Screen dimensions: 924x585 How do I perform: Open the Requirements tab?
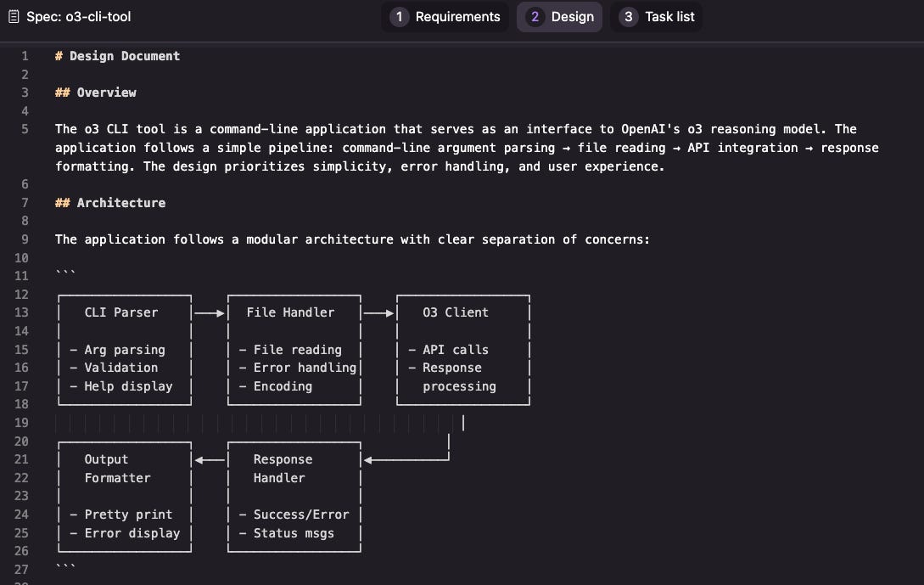click(x=445, y=16)
